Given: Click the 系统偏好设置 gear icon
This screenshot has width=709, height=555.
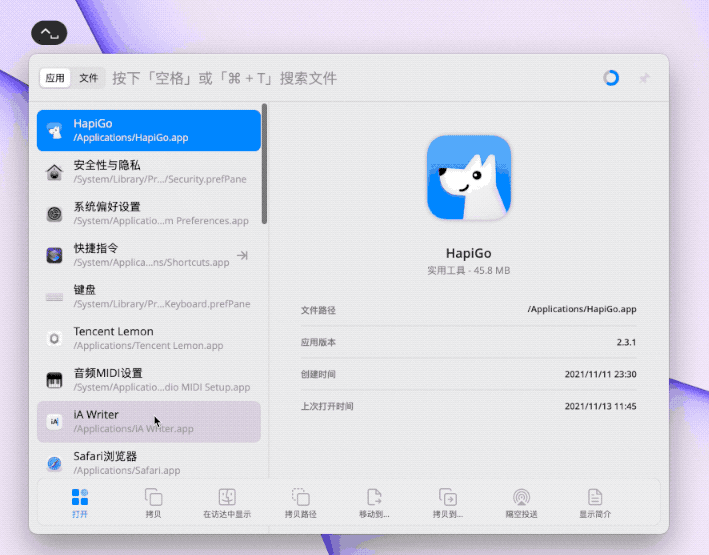Looking at the screenshot, I should pyautogui.click(x=54, y=213).
